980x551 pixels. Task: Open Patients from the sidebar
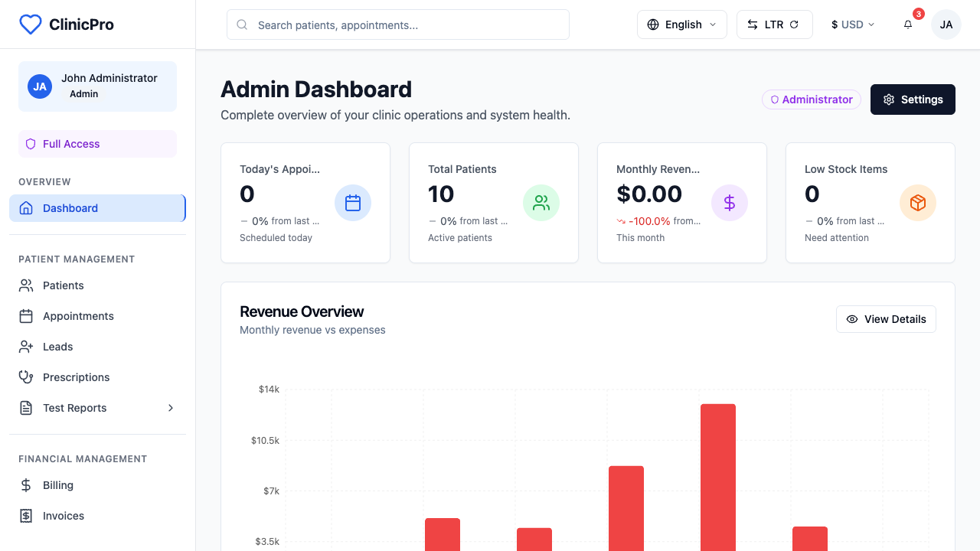click(97, 285)
